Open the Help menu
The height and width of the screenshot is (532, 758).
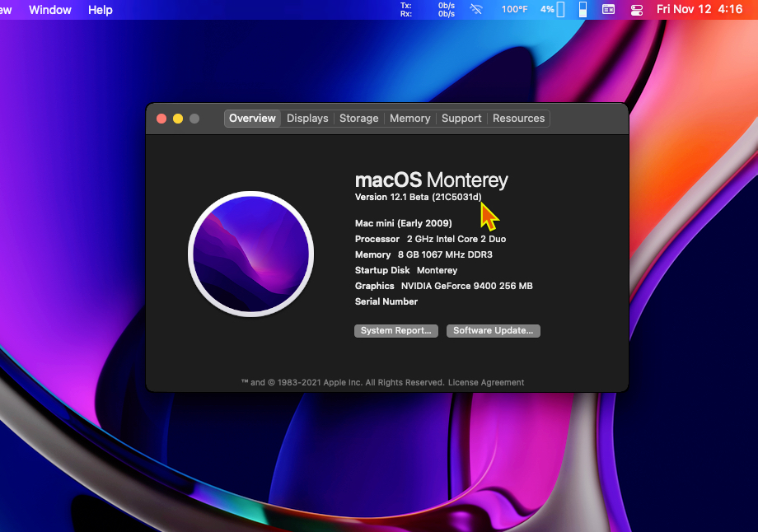[x=100, y=10]
